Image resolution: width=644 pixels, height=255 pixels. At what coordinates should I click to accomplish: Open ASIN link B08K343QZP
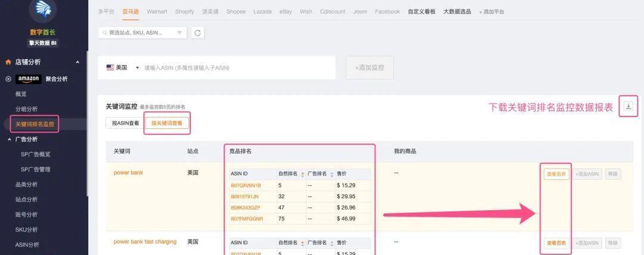[x=246, y=208]
